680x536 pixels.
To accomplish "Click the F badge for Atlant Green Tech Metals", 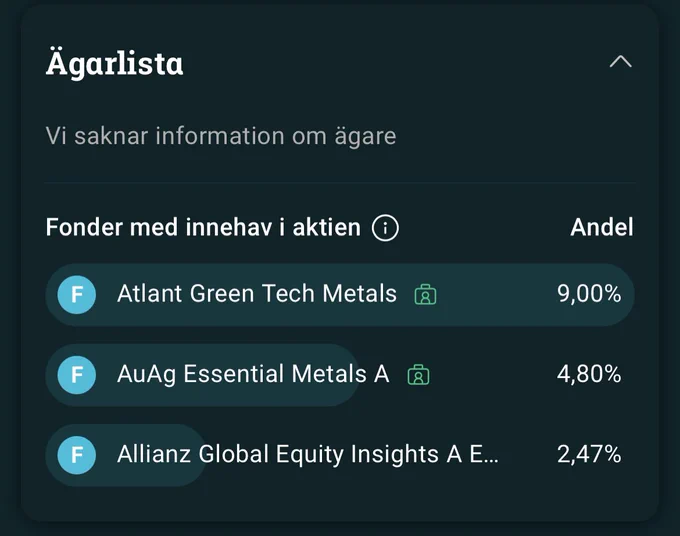I will pos(77,294).
